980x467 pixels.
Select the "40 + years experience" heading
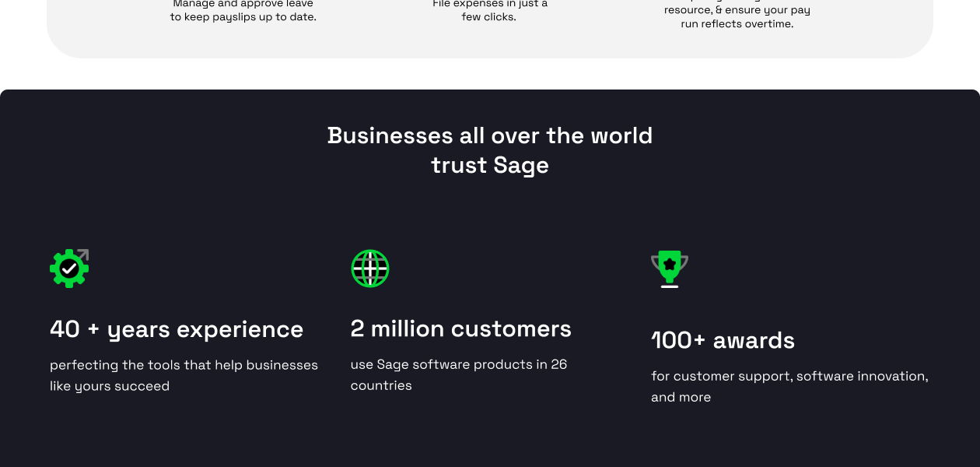point(177,329)
